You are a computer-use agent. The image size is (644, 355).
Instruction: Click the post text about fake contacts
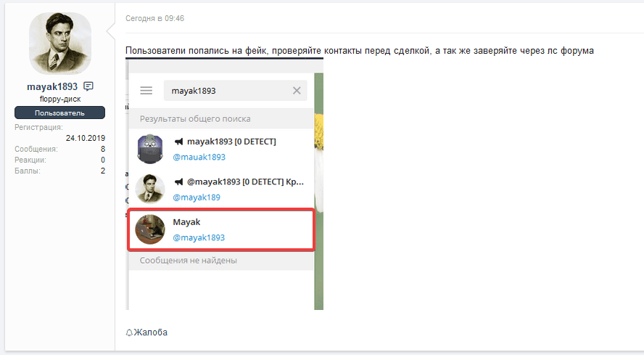pyautogui.click(x=360, y=51)
